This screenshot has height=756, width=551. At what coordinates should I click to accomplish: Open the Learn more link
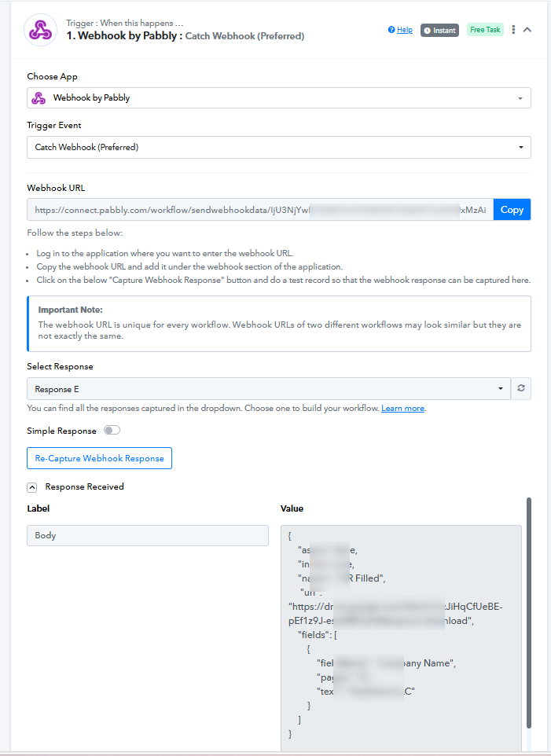click(402, 409)
